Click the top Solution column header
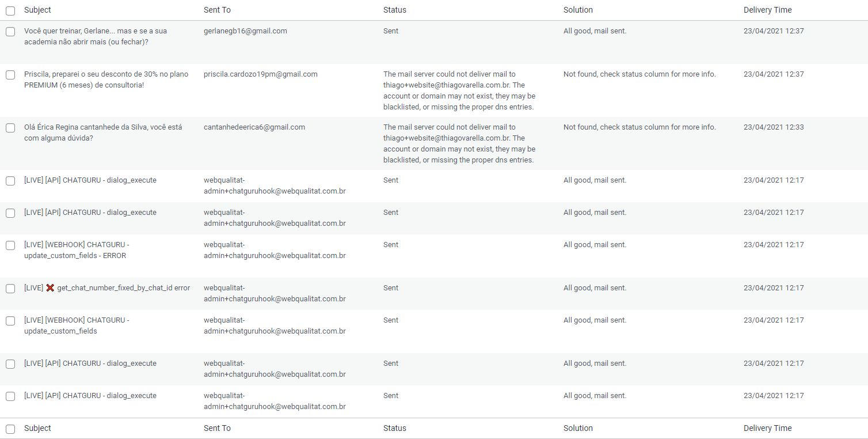The height and width of the screenshot is (439, 868). pyautogui.click(x=578, y=10)
